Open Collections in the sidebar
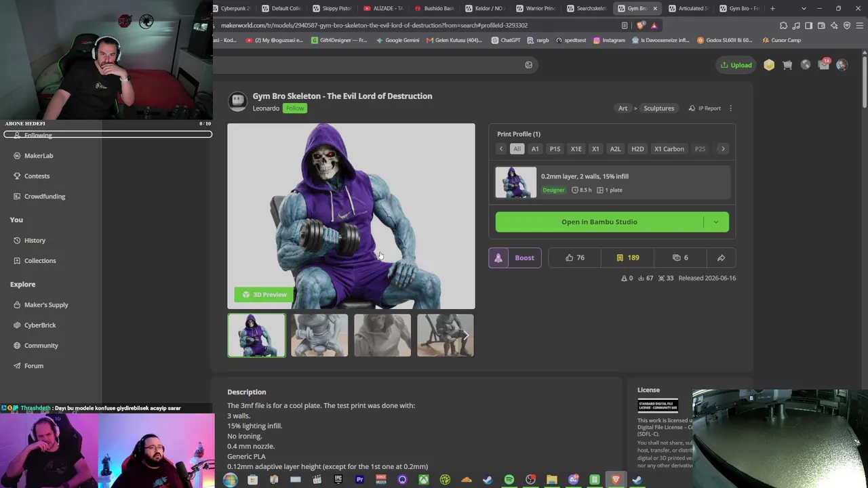Screen dimensions: 868x488 pyautogui.click(x=40, y=261)
